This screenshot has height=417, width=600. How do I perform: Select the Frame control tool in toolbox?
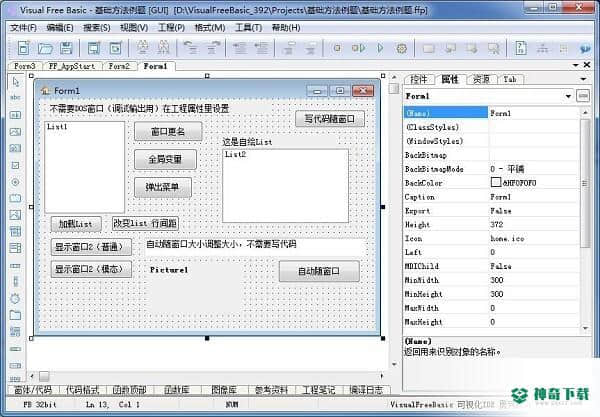(x=15, y=198)
